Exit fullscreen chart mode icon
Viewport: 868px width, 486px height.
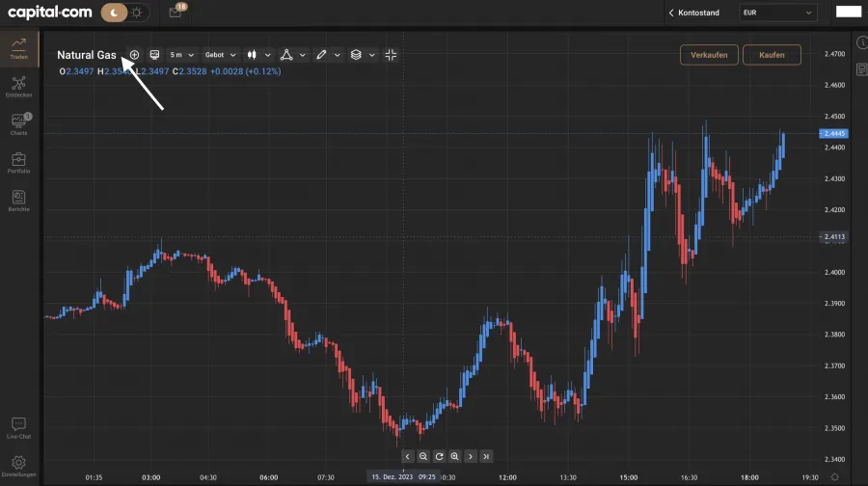point(391,55)
